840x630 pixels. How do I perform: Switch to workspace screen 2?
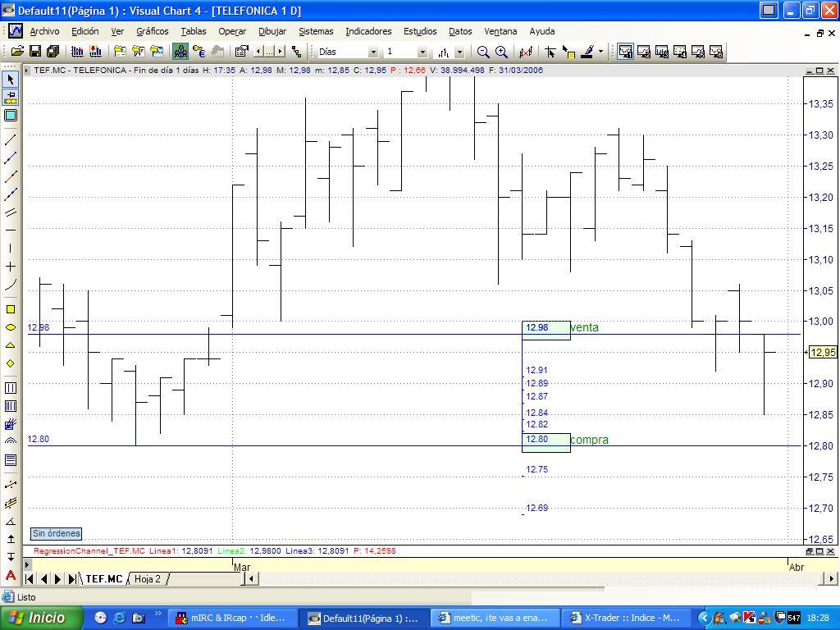643,52
